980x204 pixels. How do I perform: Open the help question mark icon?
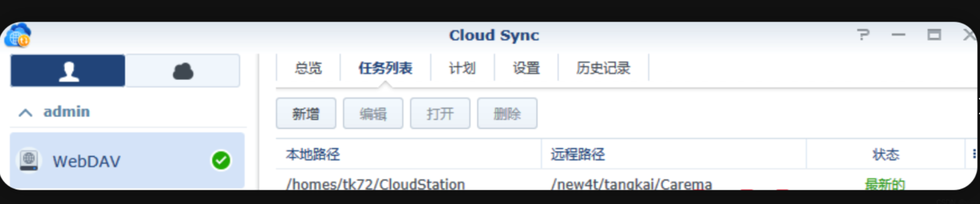[863, 35]
